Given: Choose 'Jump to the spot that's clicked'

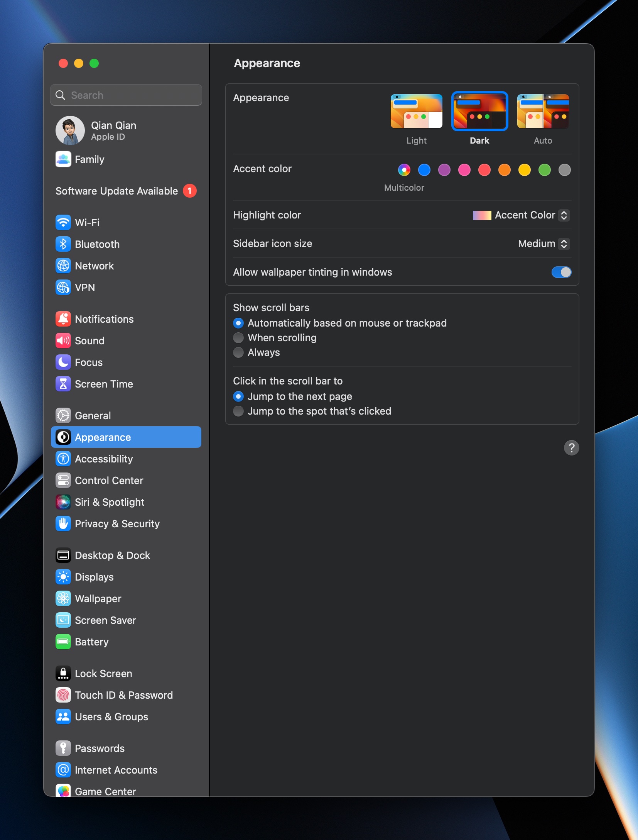Looking at the screenshot, I should 238,411.
